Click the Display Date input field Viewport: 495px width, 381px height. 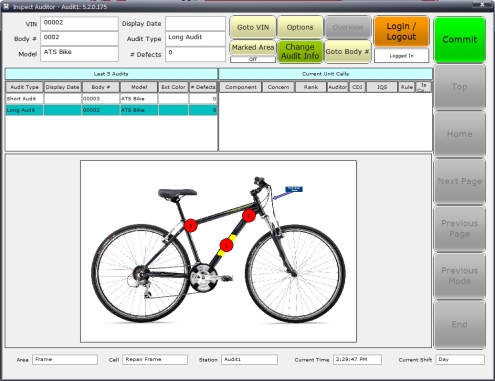(195, 24)
